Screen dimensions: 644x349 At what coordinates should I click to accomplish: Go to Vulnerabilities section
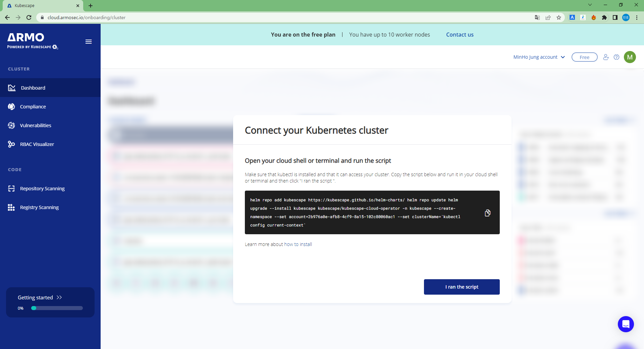point(36,126)
